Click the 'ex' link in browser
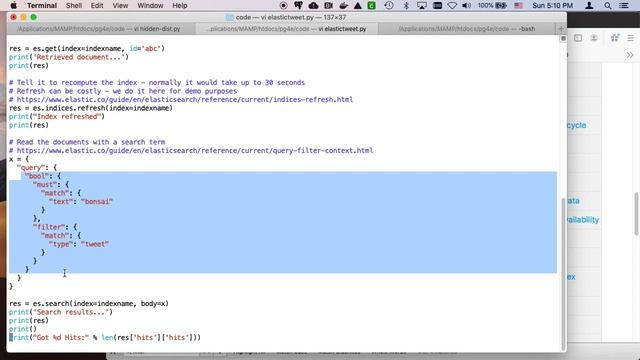640x360 pixels. click(571, 277)
